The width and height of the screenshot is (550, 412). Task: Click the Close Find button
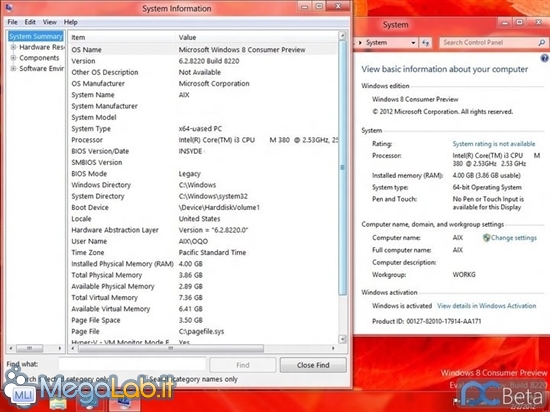[313, 365]
